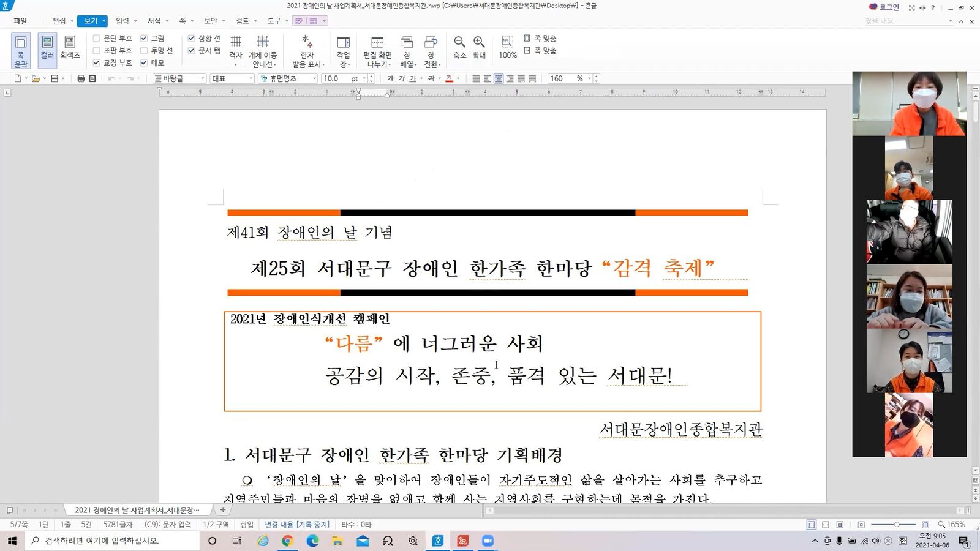980x551 pixels.
Task: Click the 쪽 윤곽 page outline icon
Action: [x=21, y=50]
